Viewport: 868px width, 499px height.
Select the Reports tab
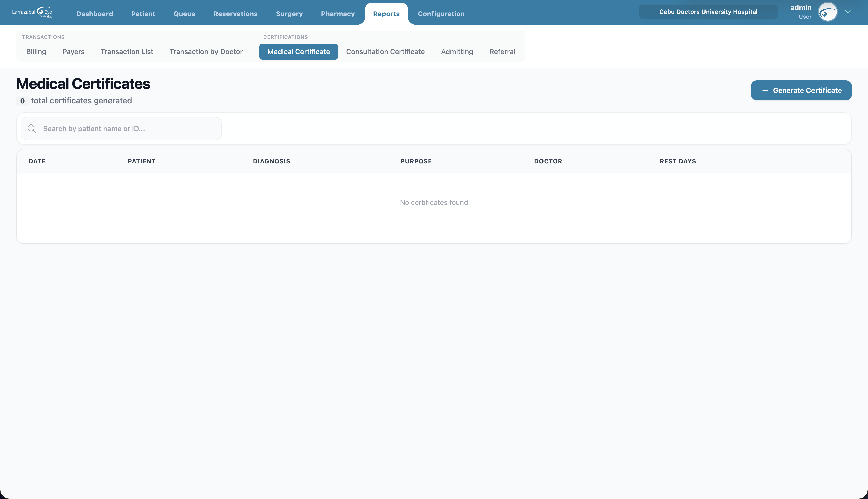(386, 14)
